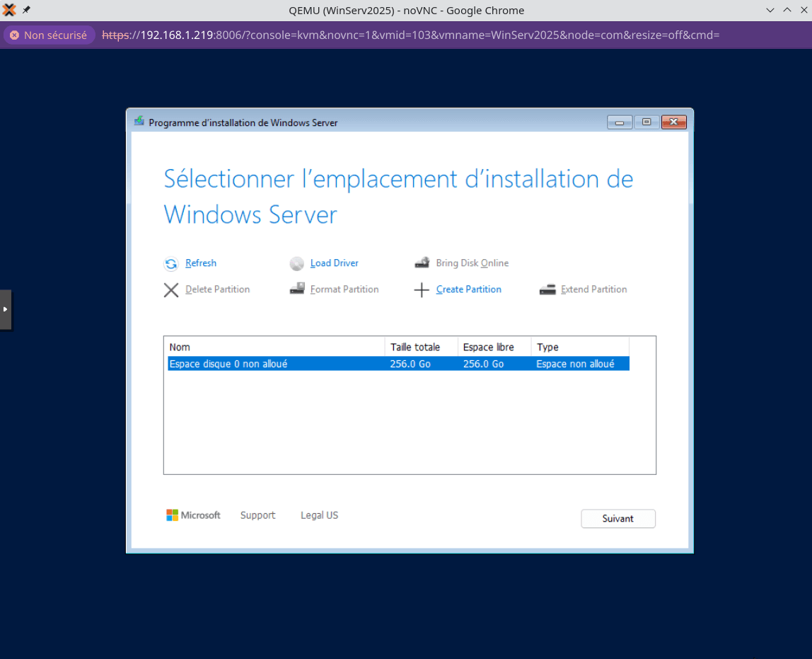Click the Extend Partition label

594,290
